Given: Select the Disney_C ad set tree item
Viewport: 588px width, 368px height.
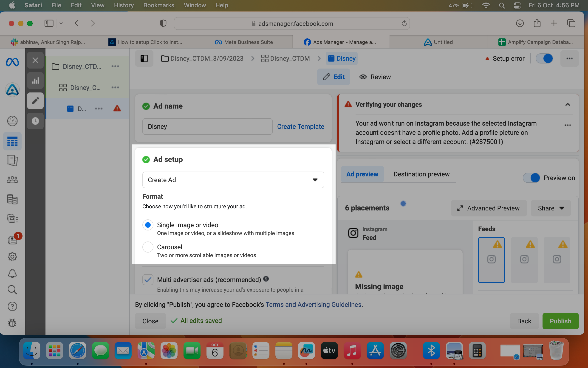Looking at the screenshot, I should pos(80,88).
